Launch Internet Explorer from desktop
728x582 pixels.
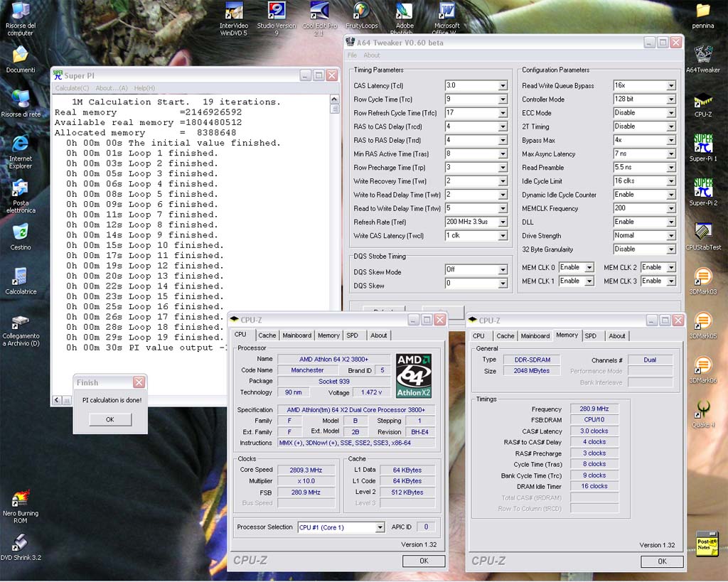click(21, 151)
